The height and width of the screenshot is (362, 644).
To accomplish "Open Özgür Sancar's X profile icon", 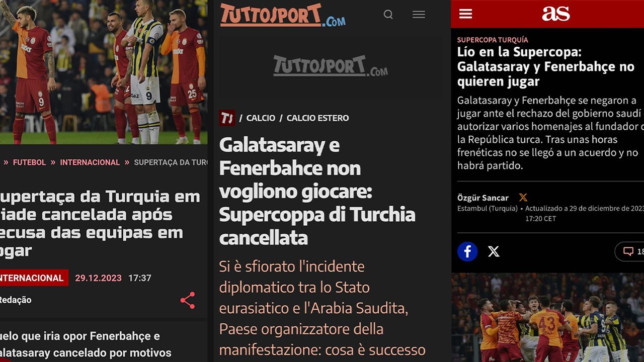I will click(x=523, y=198).
